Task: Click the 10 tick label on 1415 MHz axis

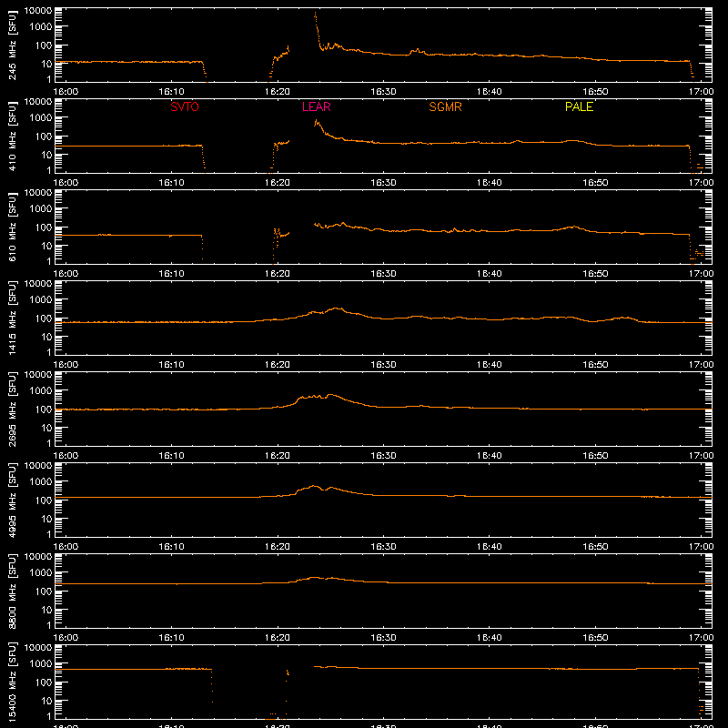Action: (x=46, y=337)
